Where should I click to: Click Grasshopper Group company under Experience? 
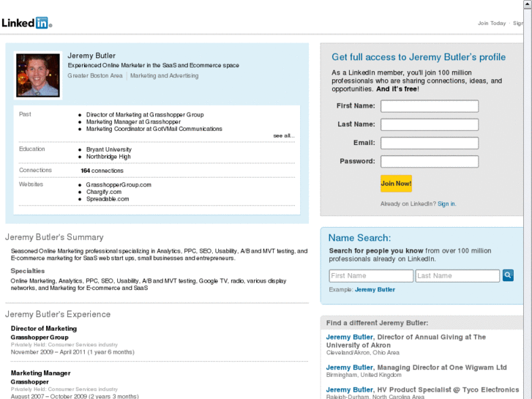40,338
